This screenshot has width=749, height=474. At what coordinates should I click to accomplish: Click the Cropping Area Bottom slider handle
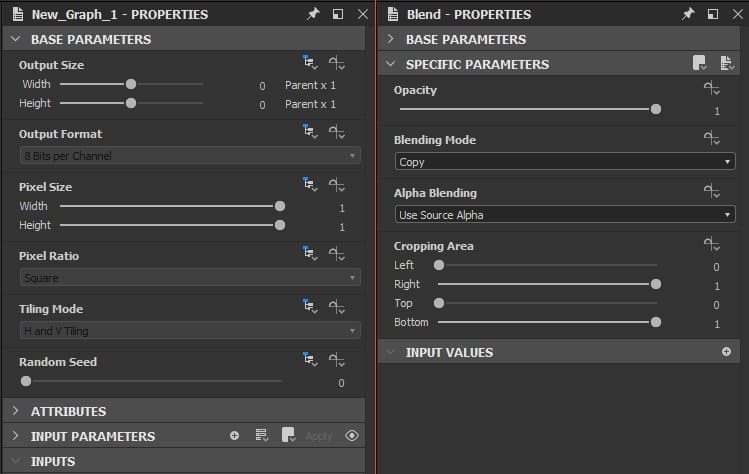pyautogui.click(x=656, y=322)
